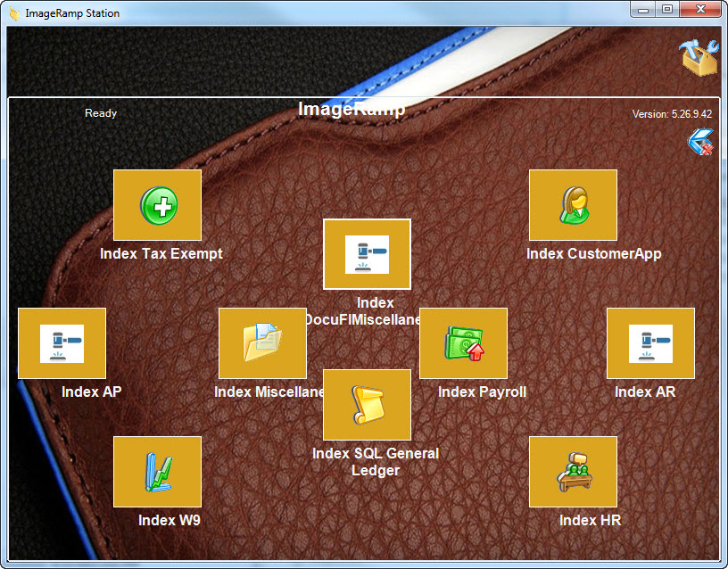Open the Index AR gavel tile
The height and width of the screenshot is (569, 728).
[x=651, y=343]
